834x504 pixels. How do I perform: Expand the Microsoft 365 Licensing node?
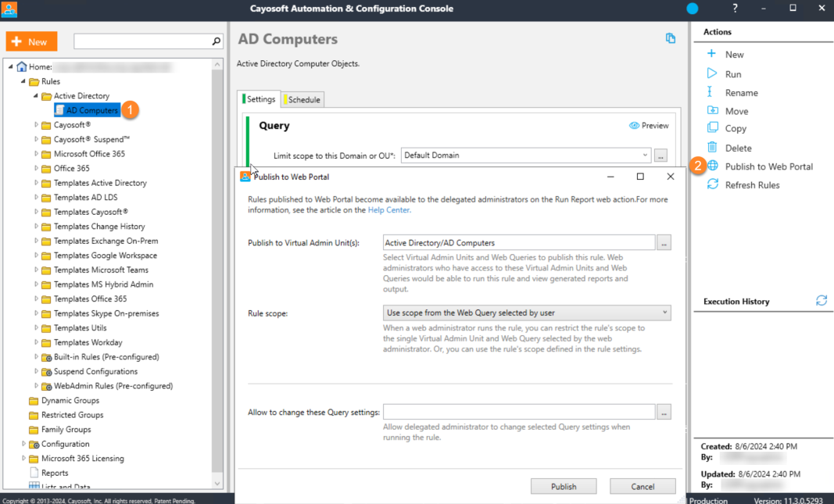pos(23,458)
